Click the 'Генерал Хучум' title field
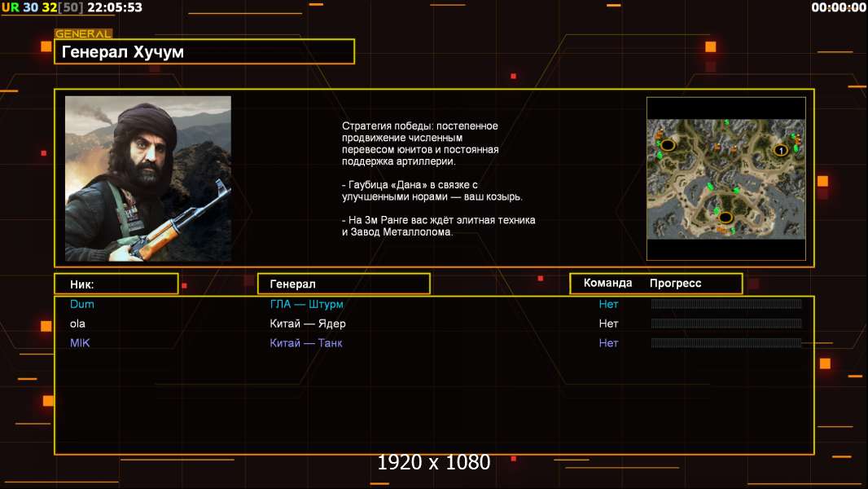Viewport: 868px width, 489px height. pyautogui.click(x=204, y=51)
